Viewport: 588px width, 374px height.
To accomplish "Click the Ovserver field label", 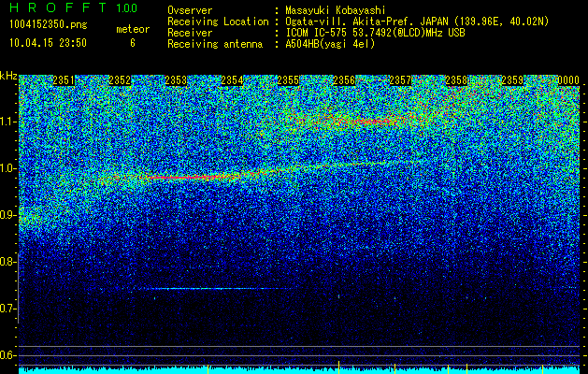I will pos(190,10).
